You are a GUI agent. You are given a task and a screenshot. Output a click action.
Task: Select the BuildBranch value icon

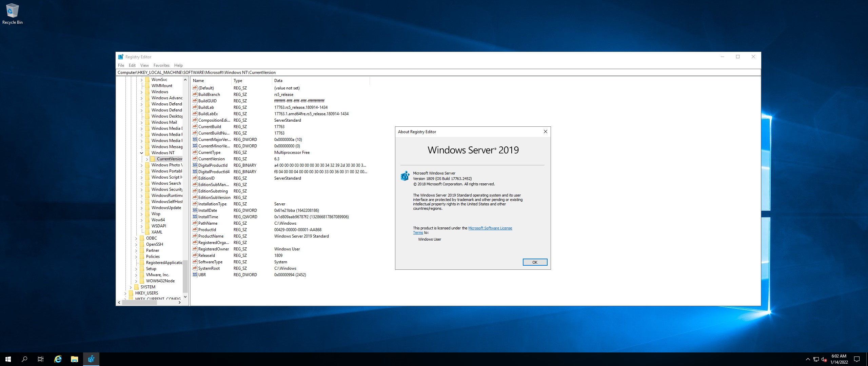195,94
